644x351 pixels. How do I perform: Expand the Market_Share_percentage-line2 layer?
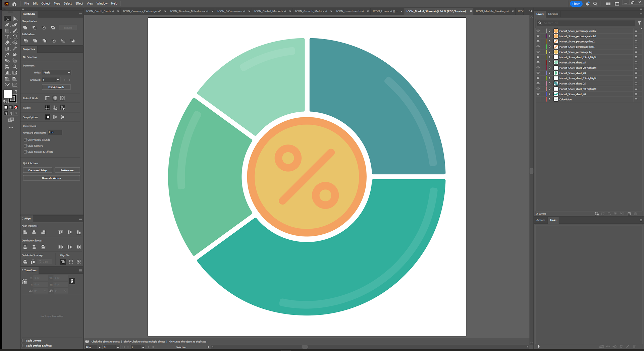coord(550,41)
